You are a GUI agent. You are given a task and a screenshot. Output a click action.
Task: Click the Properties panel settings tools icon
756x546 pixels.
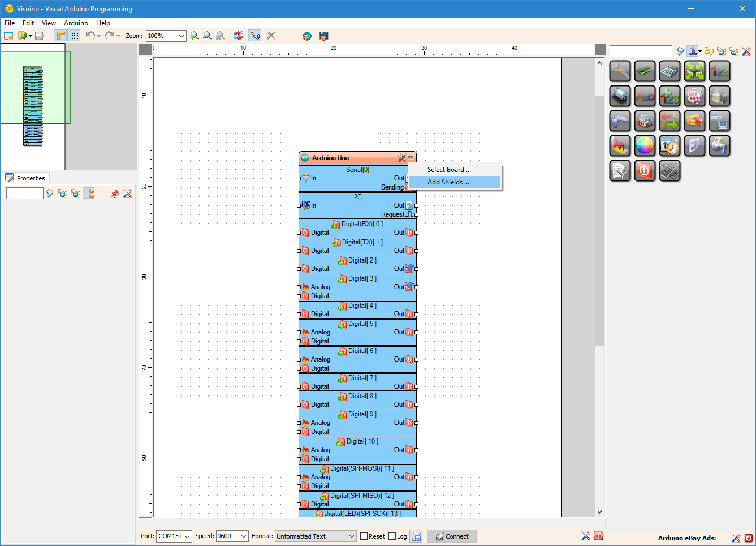pyautogui.click(x=128, y=194)
